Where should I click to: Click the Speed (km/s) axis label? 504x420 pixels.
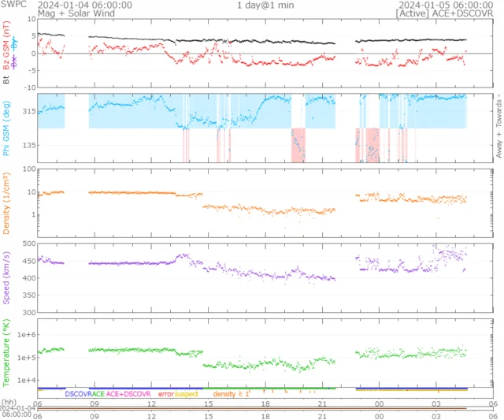(7, 277)
